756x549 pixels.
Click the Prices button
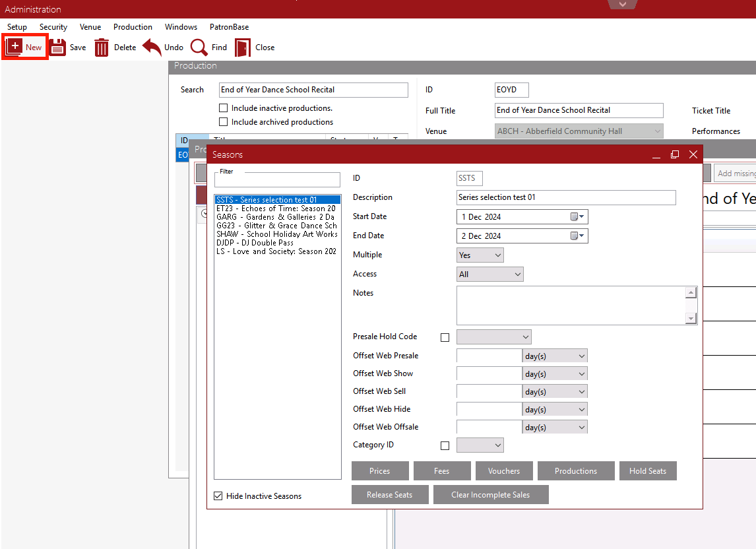tap(380, 471)
